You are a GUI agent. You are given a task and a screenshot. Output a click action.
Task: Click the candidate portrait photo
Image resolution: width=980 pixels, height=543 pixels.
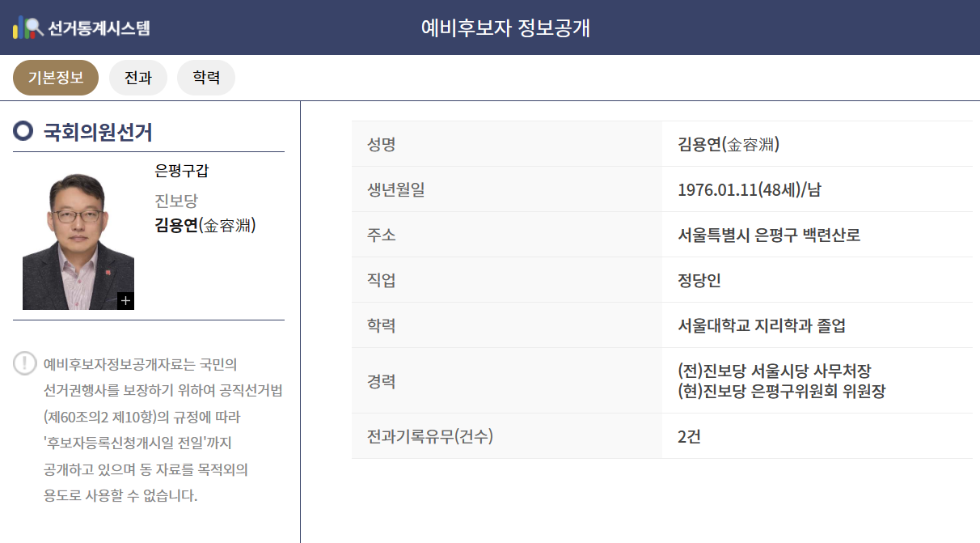(x=78, y=241)
